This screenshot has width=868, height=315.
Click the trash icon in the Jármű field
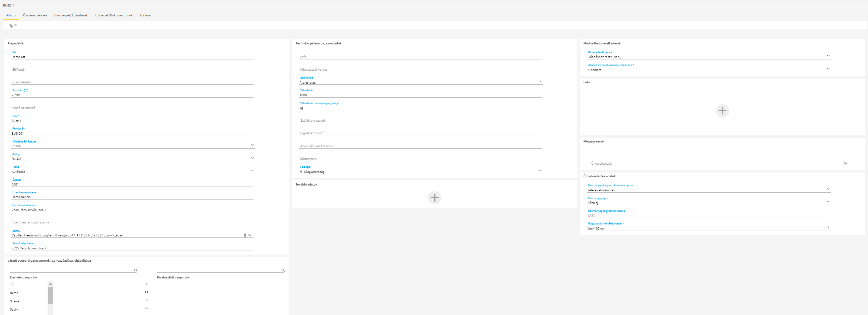click(x=245, y=235)
